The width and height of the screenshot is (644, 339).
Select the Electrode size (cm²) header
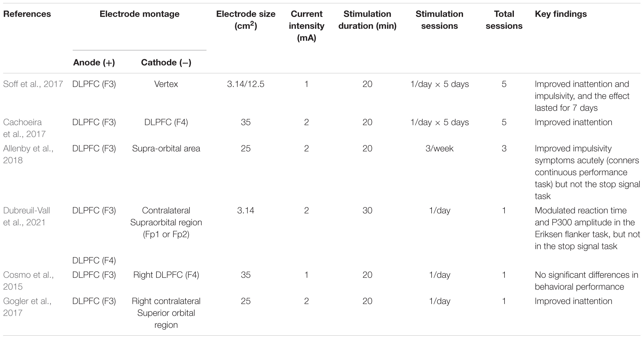(246, 20)
